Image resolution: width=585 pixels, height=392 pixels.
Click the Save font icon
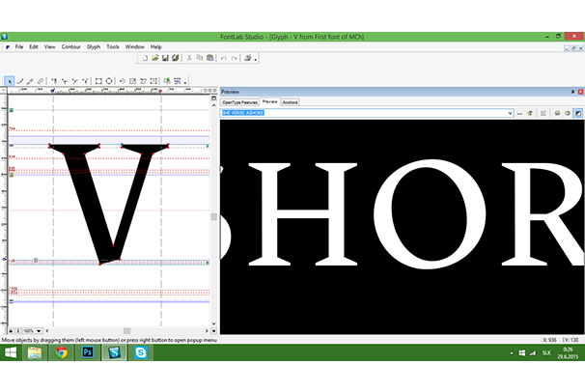tap(165, 58)
